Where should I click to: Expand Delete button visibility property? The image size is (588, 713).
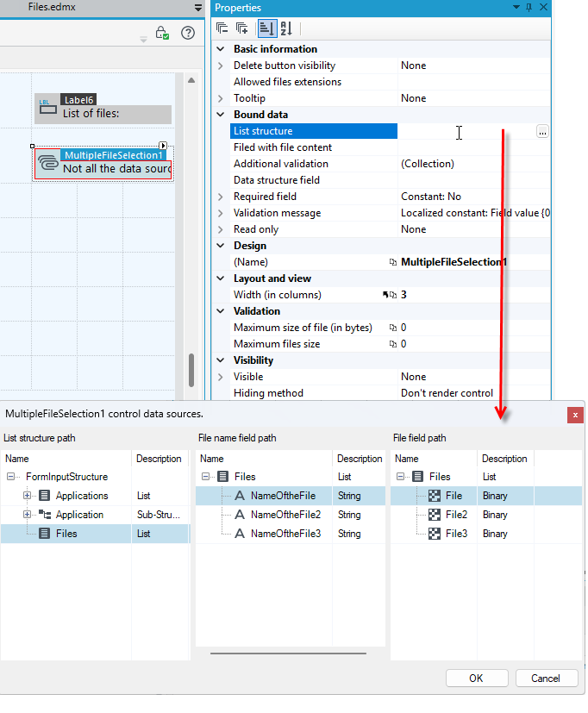221,66
